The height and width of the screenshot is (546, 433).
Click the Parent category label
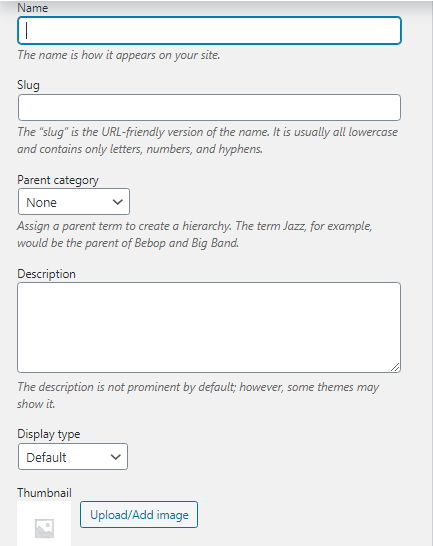[x=58, y=180]
